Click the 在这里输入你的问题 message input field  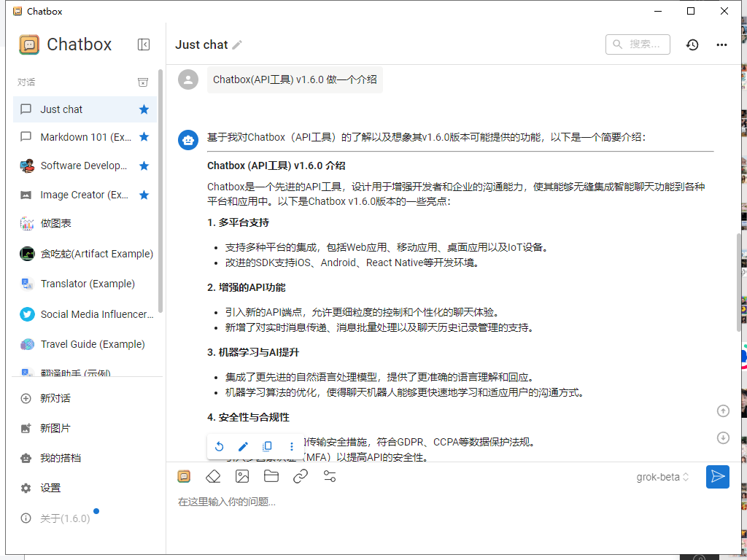(438, 502)
